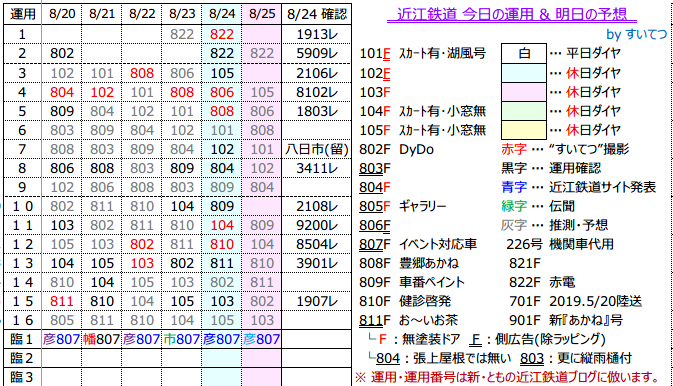The height and width of the screenshot is (386, 673).
Task: Click the 808F 豊郷あかね legend entry
Action: [x=409, y=263]
